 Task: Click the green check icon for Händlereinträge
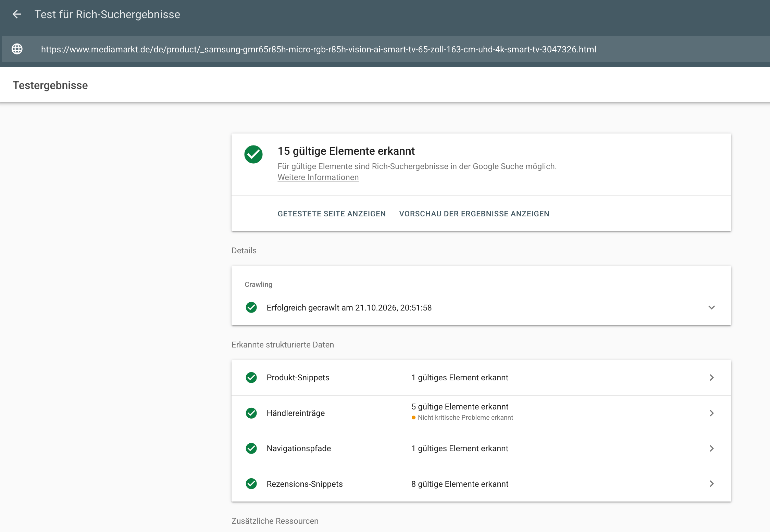[251, 413]
